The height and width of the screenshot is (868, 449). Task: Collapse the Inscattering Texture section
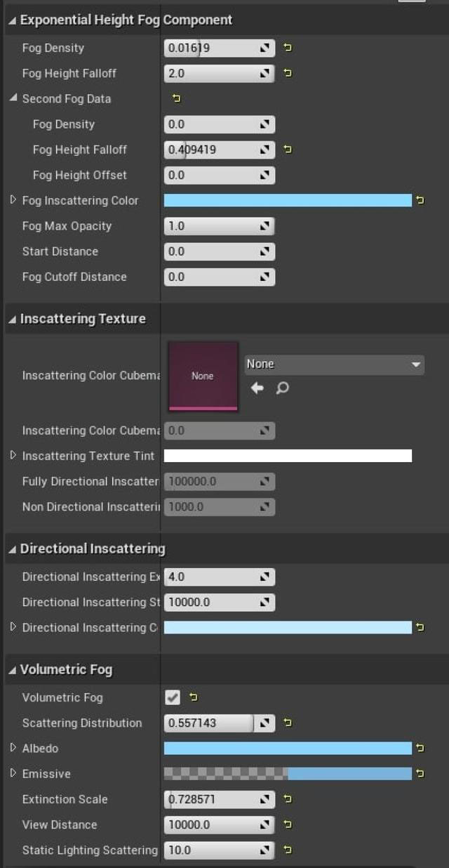(x=11, y=320)
